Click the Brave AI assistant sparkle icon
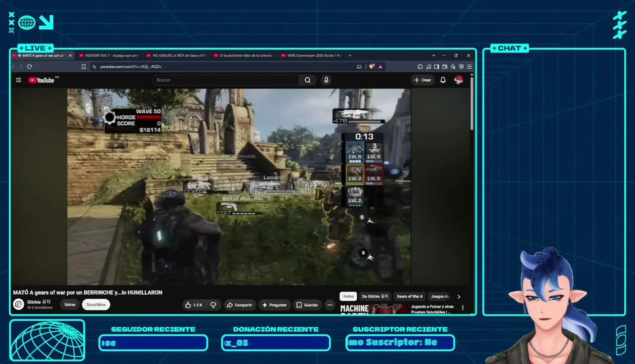The height and width of the screenshot is (364, 635). [453, 67]
